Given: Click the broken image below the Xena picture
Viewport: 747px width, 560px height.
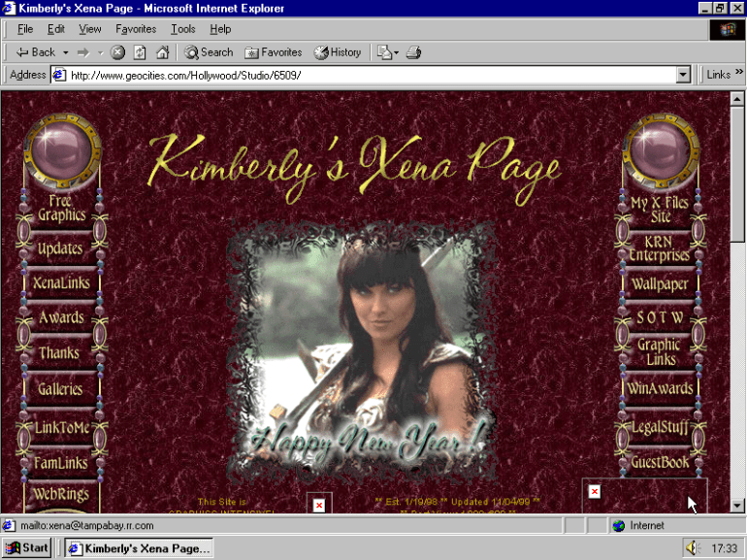Looking at the screenshot, I should (x=319, y=504).
